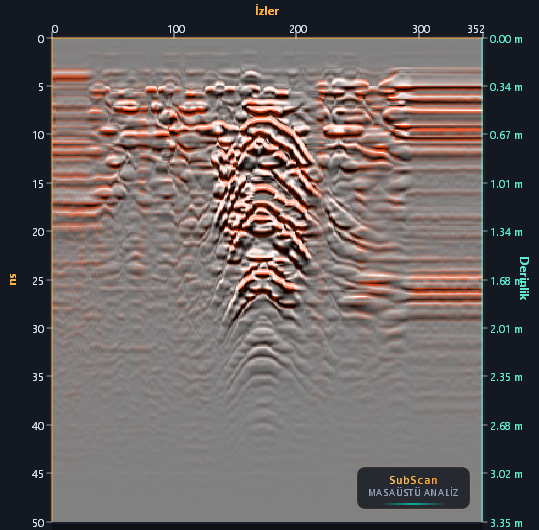Click depth label "0.34 m"

coord(506,87)
